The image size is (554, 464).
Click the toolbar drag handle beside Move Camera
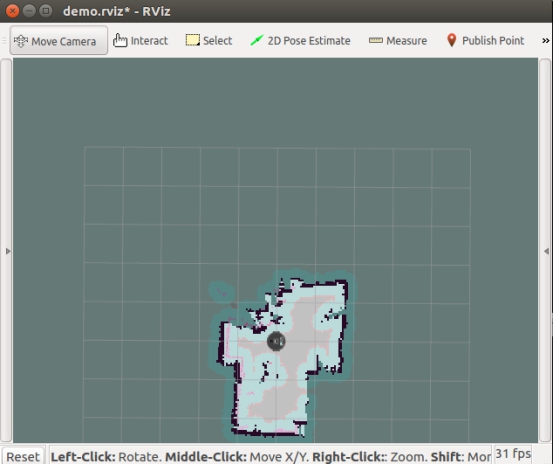(x=4, y=41)
